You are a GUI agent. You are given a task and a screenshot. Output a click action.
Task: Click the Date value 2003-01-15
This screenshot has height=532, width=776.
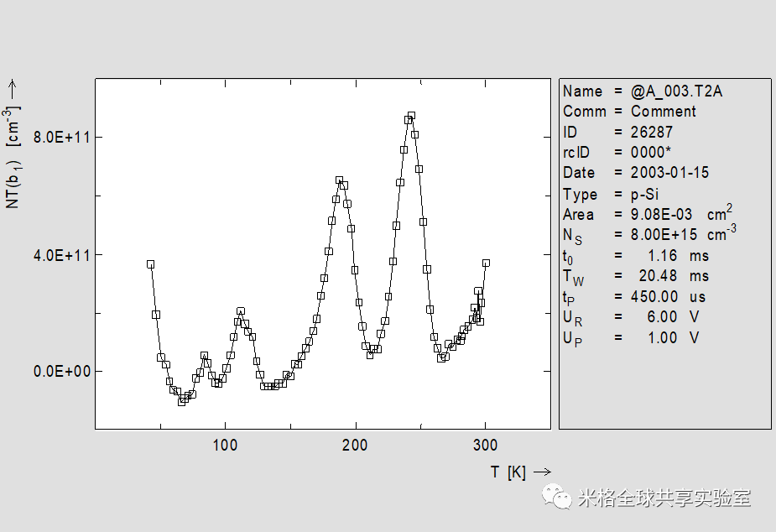[669, 172]
